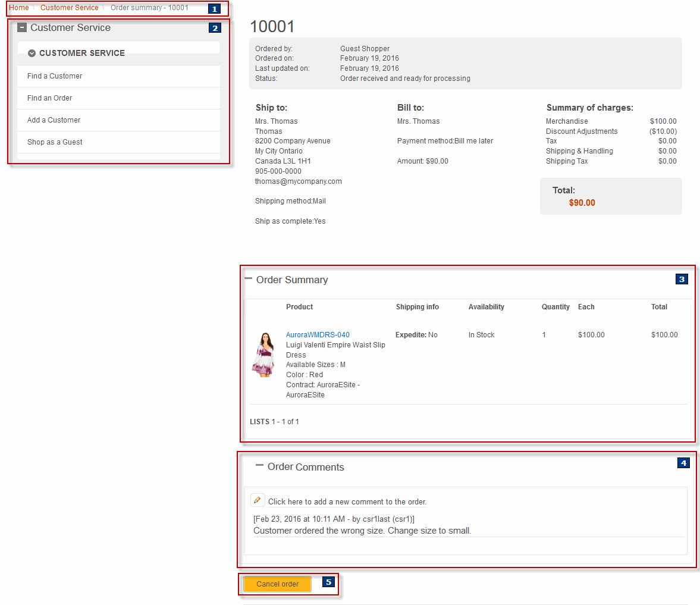Open the AuroraWMDRS-040 product link
Viewport: 700px width, 605px height.
[x=318, y=335]
